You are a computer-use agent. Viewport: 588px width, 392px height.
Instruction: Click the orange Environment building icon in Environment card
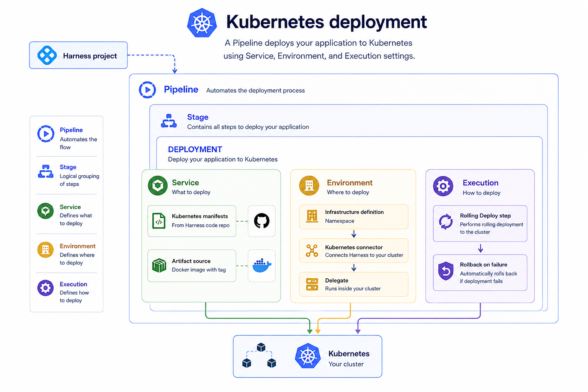tap(309, 186)
